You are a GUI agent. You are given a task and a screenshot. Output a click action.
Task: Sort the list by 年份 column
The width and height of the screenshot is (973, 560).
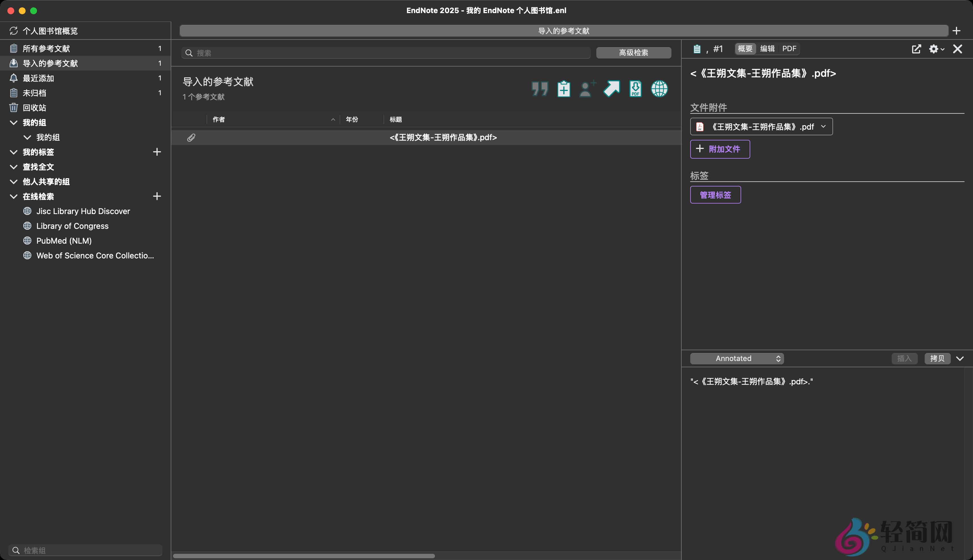click(362, 120)
